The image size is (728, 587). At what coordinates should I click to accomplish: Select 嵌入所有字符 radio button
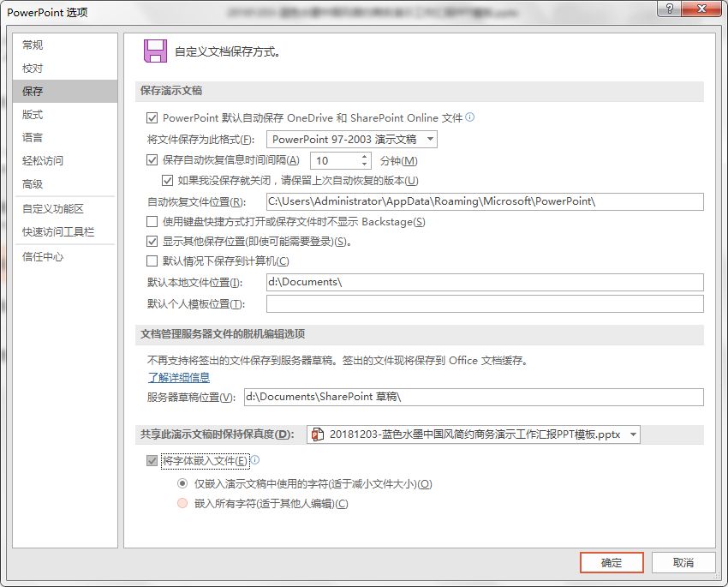pyautogui.click(x=181, y=504)
